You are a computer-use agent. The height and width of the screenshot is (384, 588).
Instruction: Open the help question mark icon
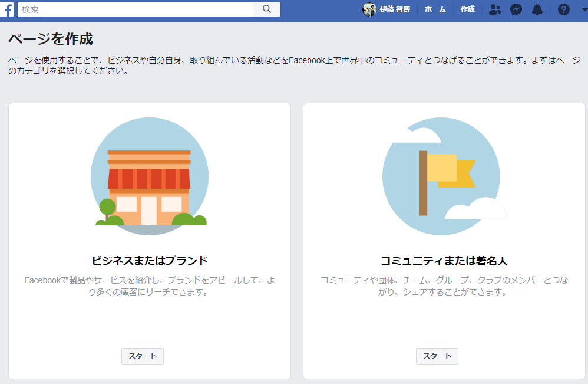coord(564,9)
